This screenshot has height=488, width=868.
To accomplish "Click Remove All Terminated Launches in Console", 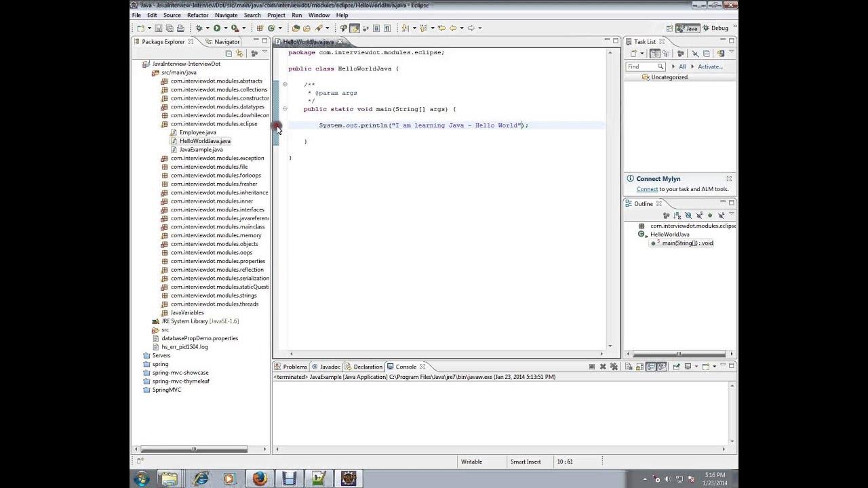I will click(614, 367).
